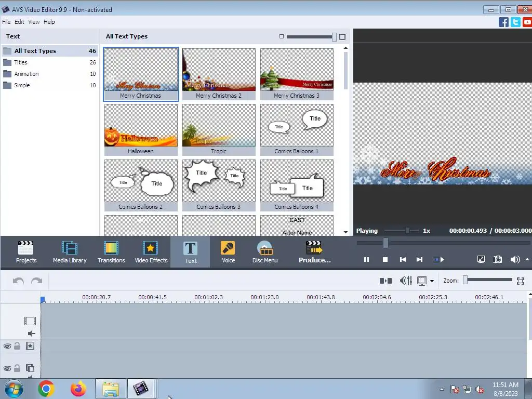Open the Help menu

point(49,22)
